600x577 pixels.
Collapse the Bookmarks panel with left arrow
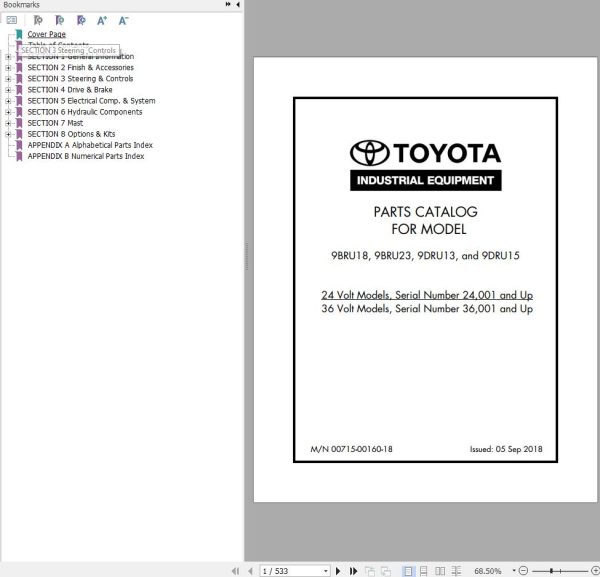tap(238, 4)
